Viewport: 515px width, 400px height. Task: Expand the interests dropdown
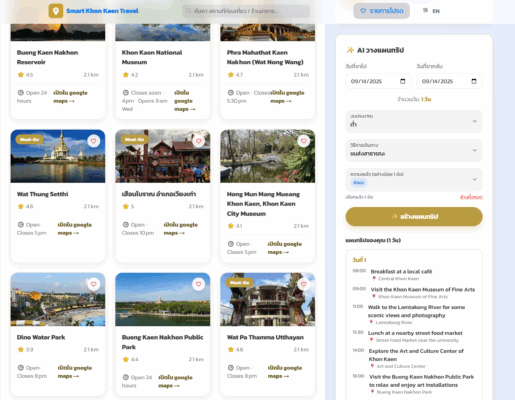[414, 179]
